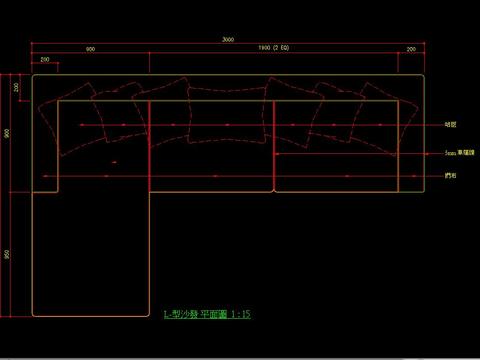Click the green drawing title text with 1:15 scale

(207, 314)
